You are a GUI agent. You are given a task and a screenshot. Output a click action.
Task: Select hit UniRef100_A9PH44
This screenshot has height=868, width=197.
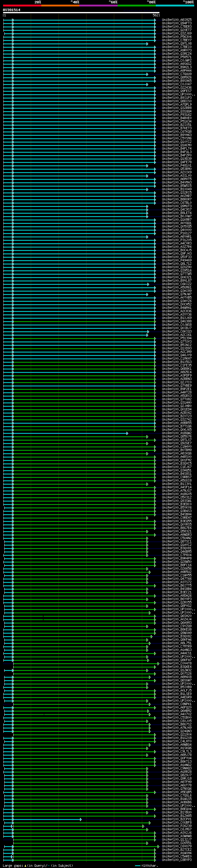[x=177, y=71]
